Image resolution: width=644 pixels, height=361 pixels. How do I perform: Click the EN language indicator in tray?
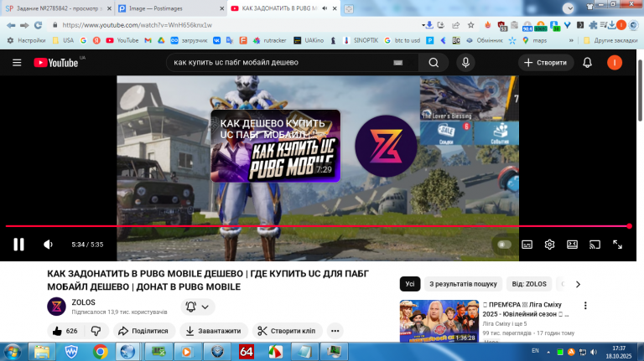pos(535,351)
